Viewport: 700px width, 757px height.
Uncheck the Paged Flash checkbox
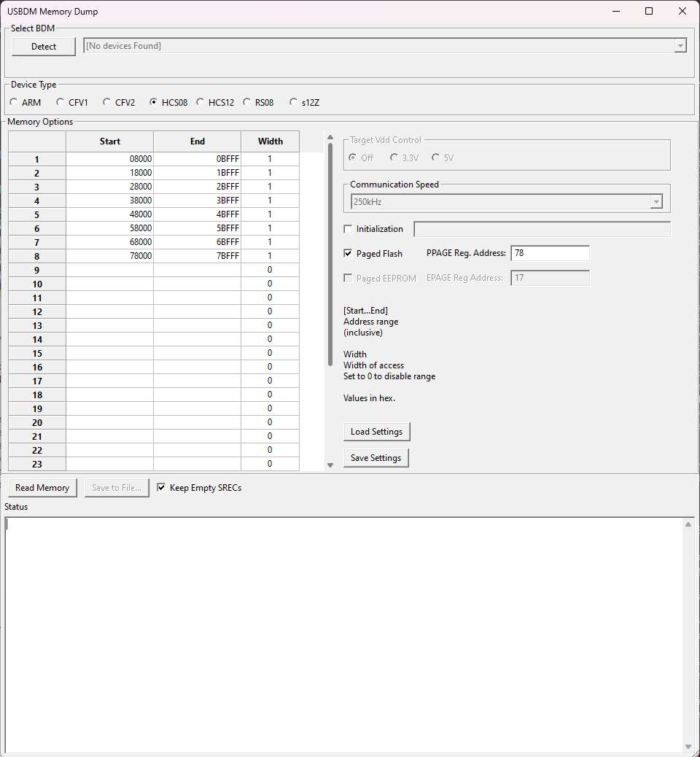348,254
